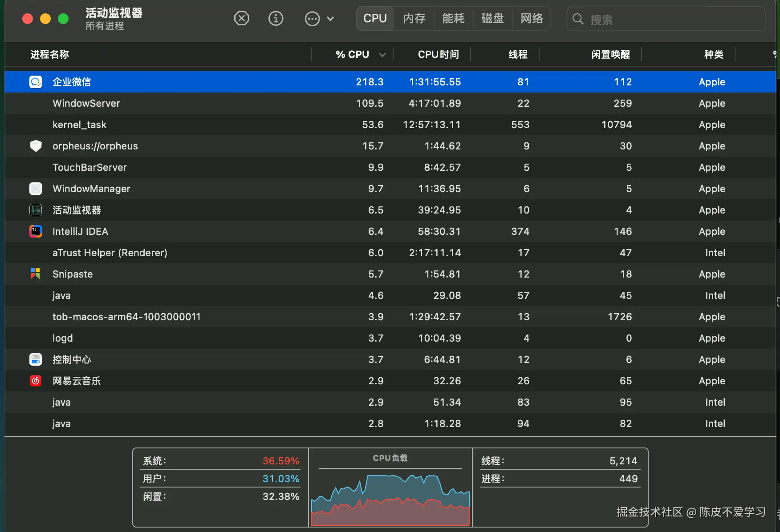Click the three-dot more options icon
The image size is (780, 532).
coord(313,18)
